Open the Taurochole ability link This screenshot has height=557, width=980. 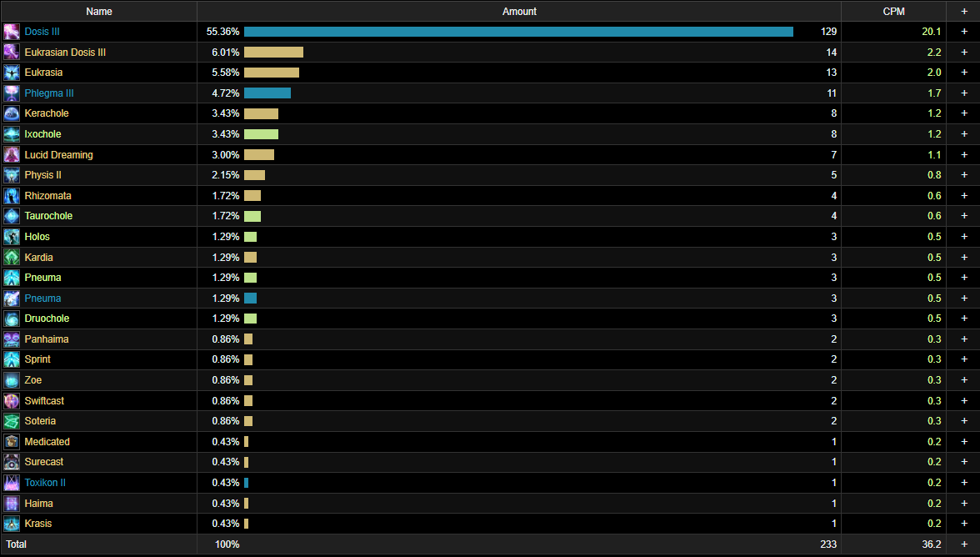[x=48, y=216]
